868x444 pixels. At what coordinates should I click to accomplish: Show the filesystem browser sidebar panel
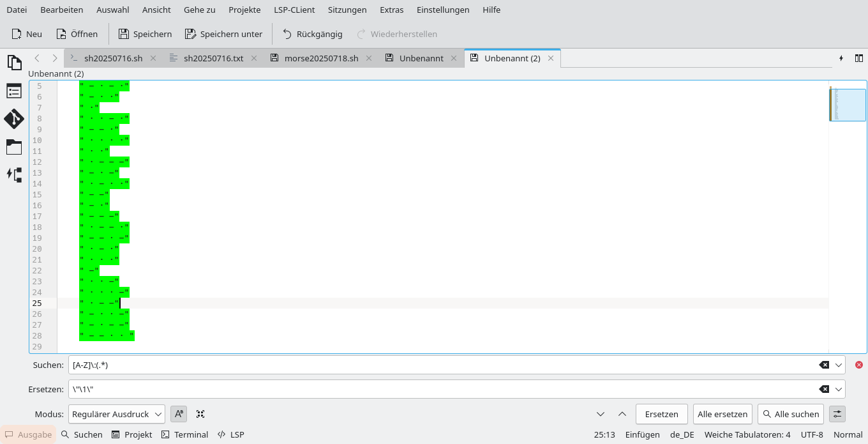(14, 147)
